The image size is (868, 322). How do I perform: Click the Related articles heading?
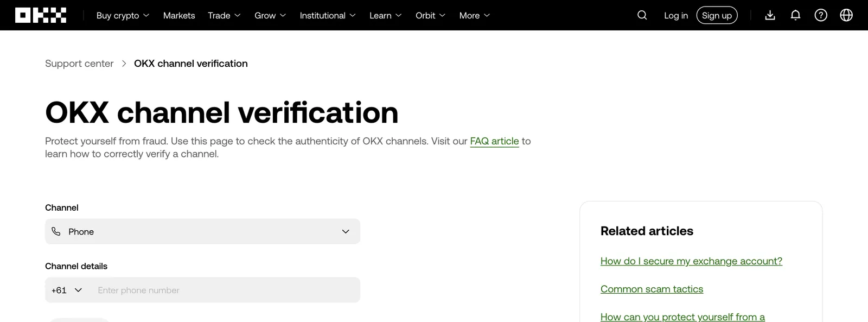click(x=647, y=231)
